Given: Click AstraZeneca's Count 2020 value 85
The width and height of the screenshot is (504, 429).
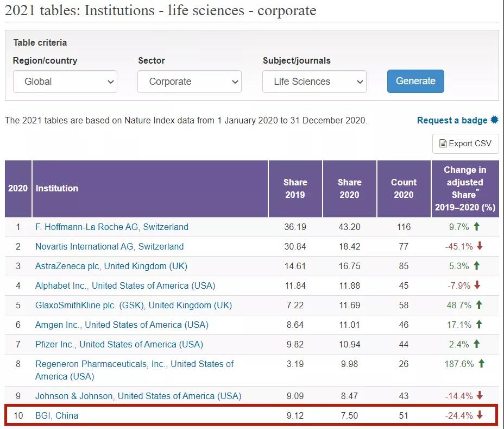Looking at the screenshot, I should click(x=404, y=266).
